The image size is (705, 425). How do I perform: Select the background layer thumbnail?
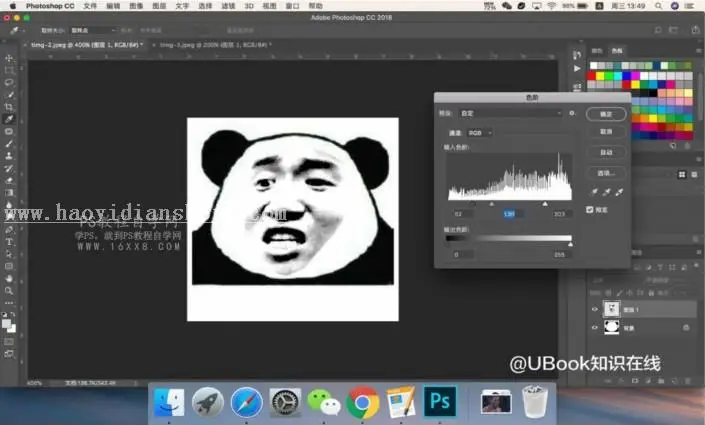point(611,327)
